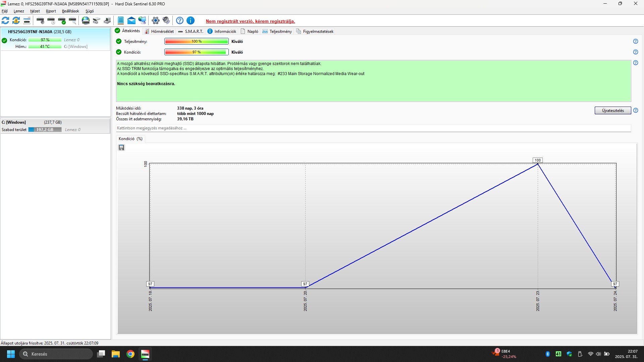The image size is (644, 362).
Task: Open the Riport menu
Action: click(51, 11)
